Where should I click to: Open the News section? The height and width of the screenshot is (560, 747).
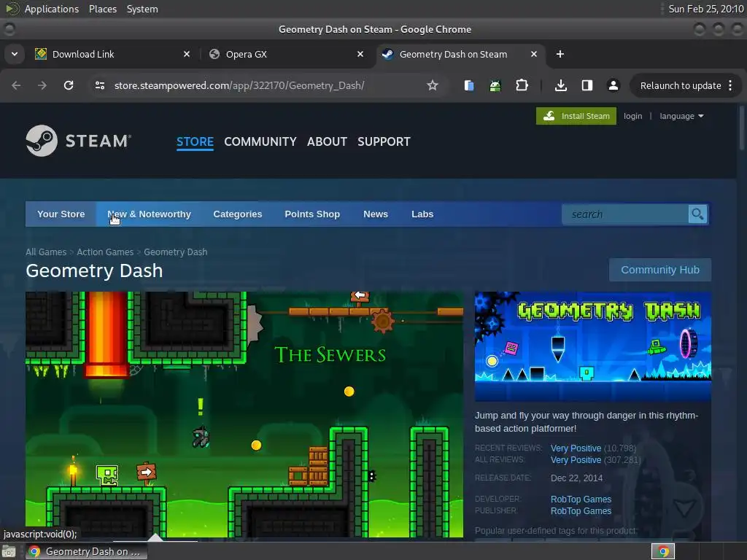tap(376, 214)
